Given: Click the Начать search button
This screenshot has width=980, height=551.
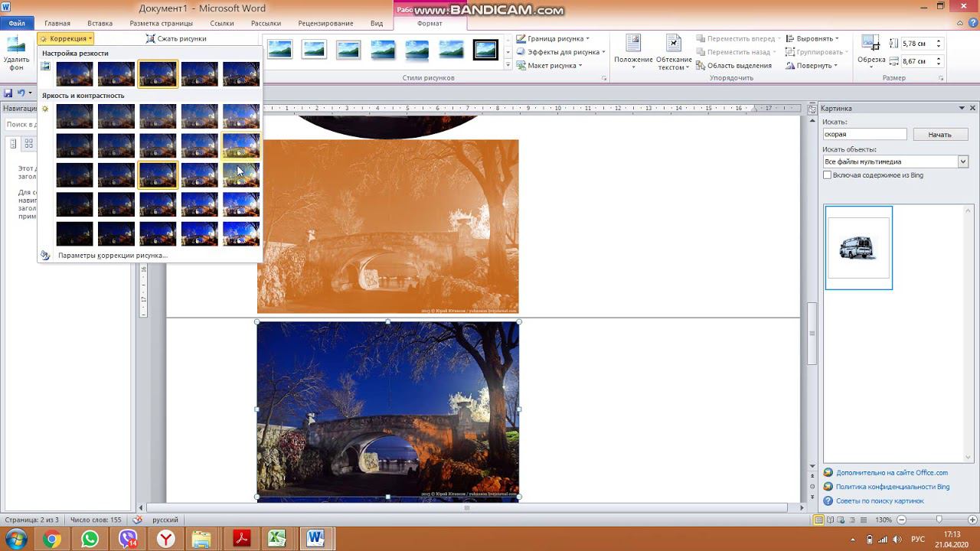Looking at the screenshot, I should point(939,134).
